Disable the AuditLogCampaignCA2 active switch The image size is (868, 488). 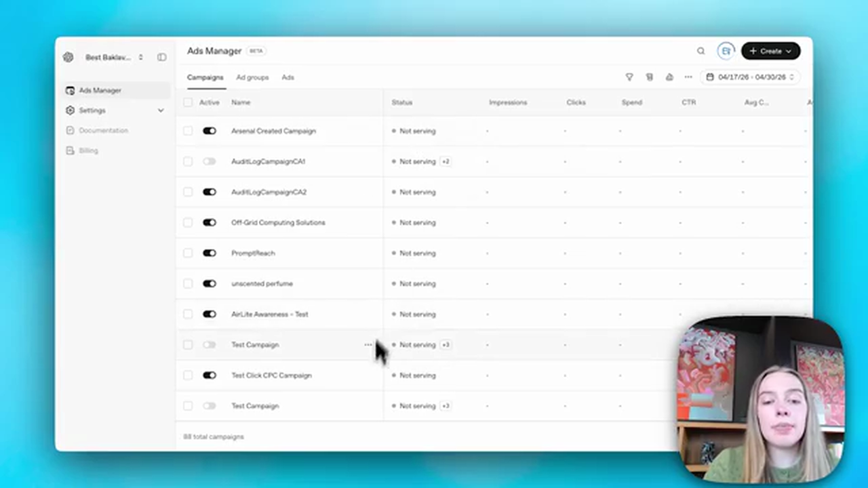[x=209, y=192]
